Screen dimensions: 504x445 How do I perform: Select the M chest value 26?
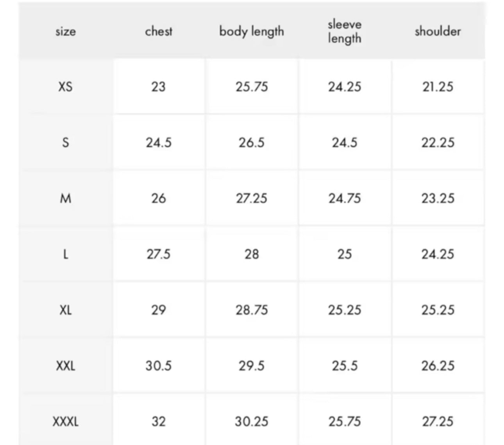pyautogui.click(x=158, y=198)
